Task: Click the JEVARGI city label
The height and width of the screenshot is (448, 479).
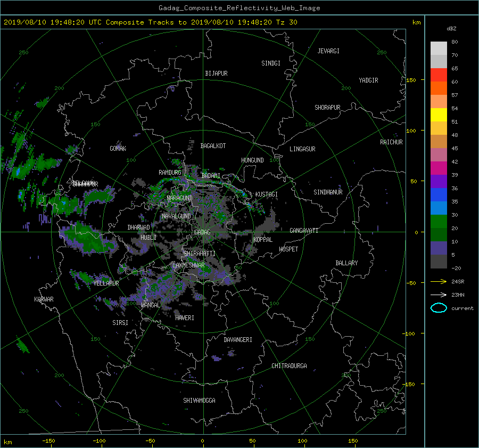Action: [x=328, y=51]
